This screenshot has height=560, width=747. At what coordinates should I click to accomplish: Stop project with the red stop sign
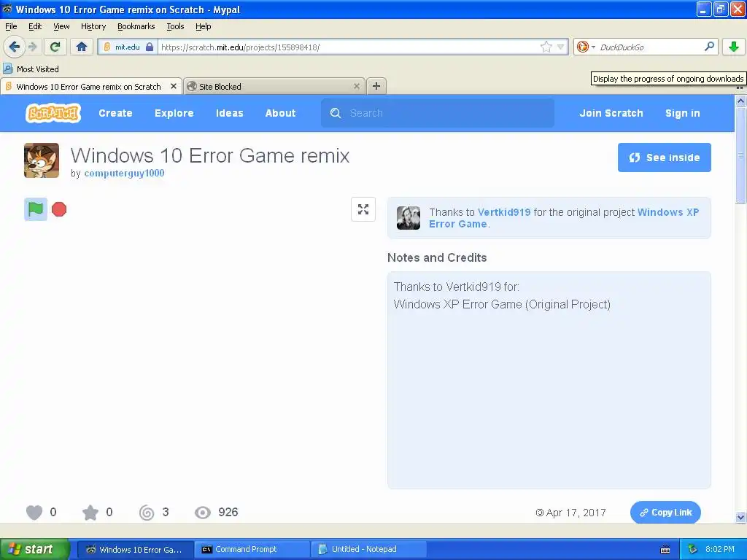tap(59, 209)
